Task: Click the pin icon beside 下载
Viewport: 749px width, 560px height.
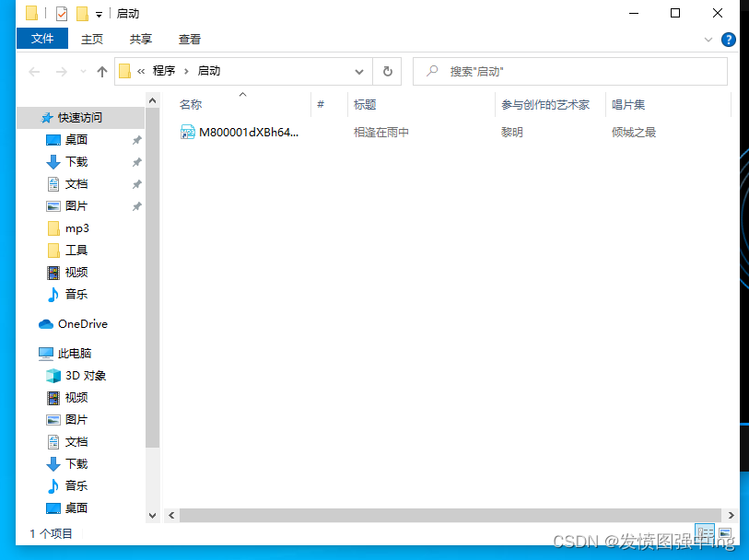Action: [136, 162]
